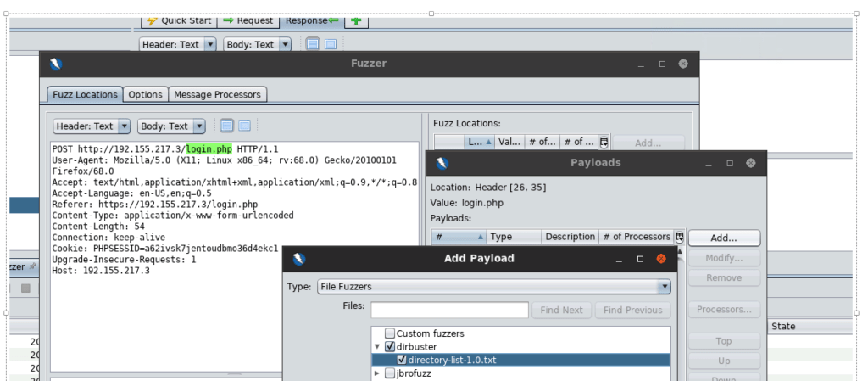
Task: Open Header: Text dropdown in Fuzzer
Action: pyautogui.click(x=92, y=126)
